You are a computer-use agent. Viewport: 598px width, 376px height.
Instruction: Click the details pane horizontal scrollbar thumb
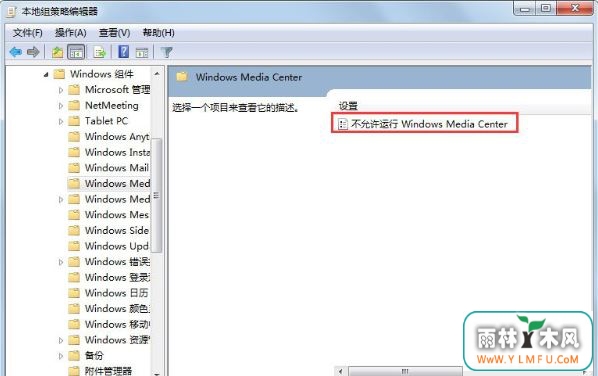click(x=405, y=371)
